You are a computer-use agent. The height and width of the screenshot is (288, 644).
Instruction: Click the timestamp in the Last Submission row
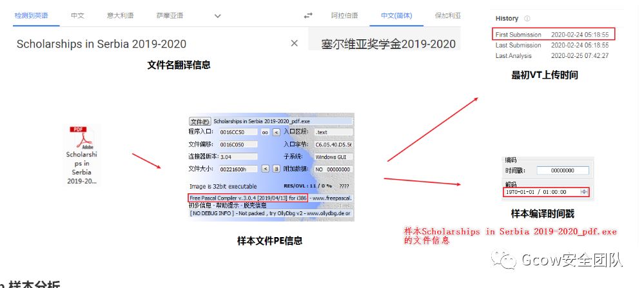[x=580, y=45]
